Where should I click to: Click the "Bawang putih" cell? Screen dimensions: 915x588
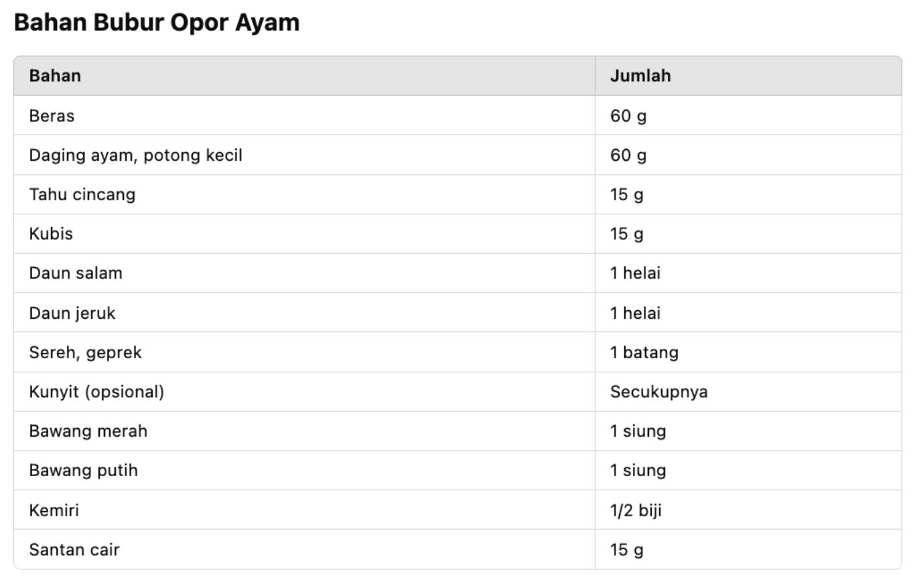[x=83, y=470]
